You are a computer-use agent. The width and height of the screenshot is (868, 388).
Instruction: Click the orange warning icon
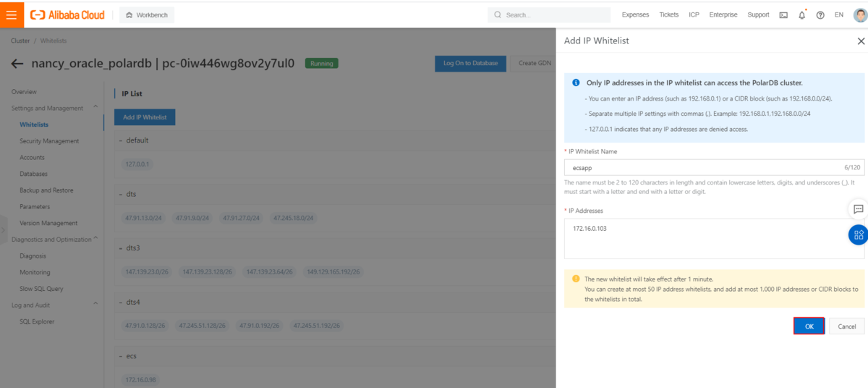tap(576, 279)
